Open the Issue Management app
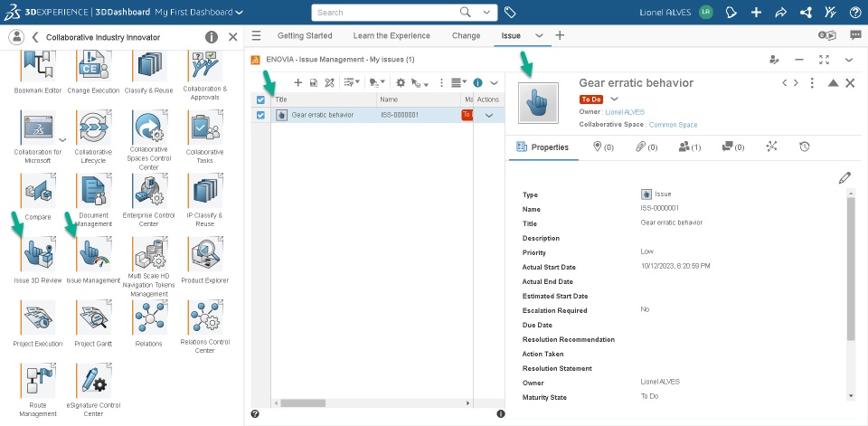Image resolution: width=868 pixels, height=426 pixels. (x=93, y=254)
